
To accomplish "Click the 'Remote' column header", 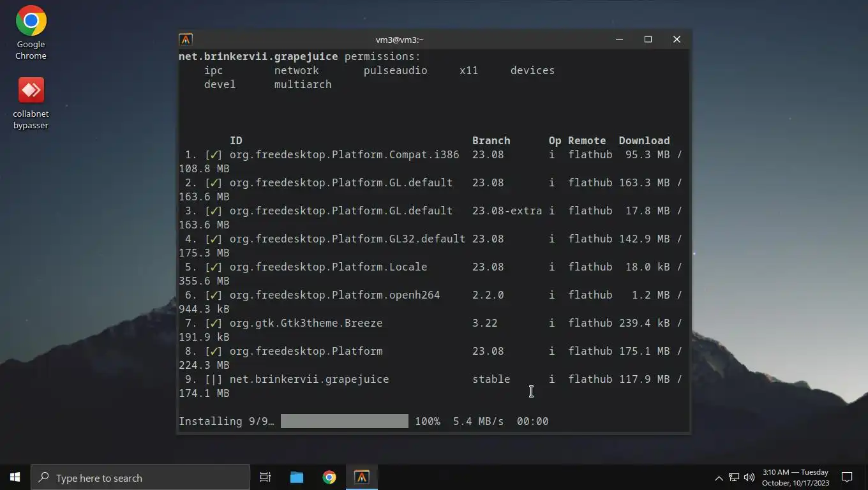I will pos(587,140).
